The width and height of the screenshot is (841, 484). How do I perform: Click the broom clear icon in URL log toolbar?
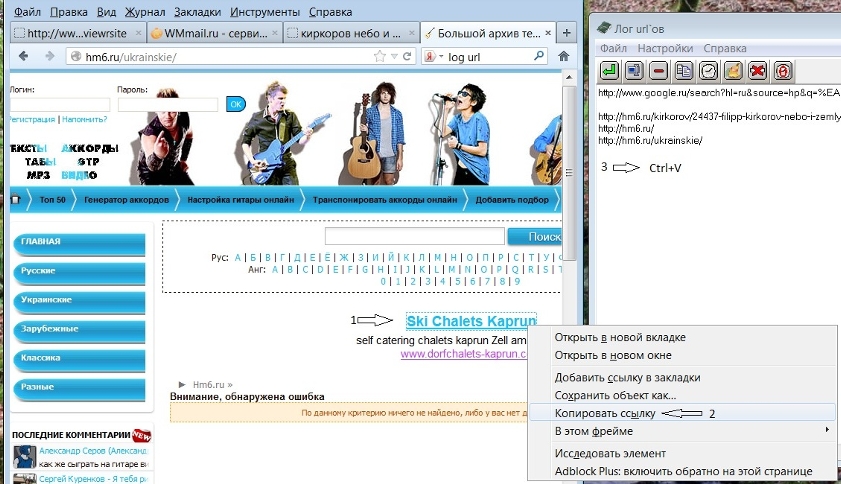pos(733,70)
